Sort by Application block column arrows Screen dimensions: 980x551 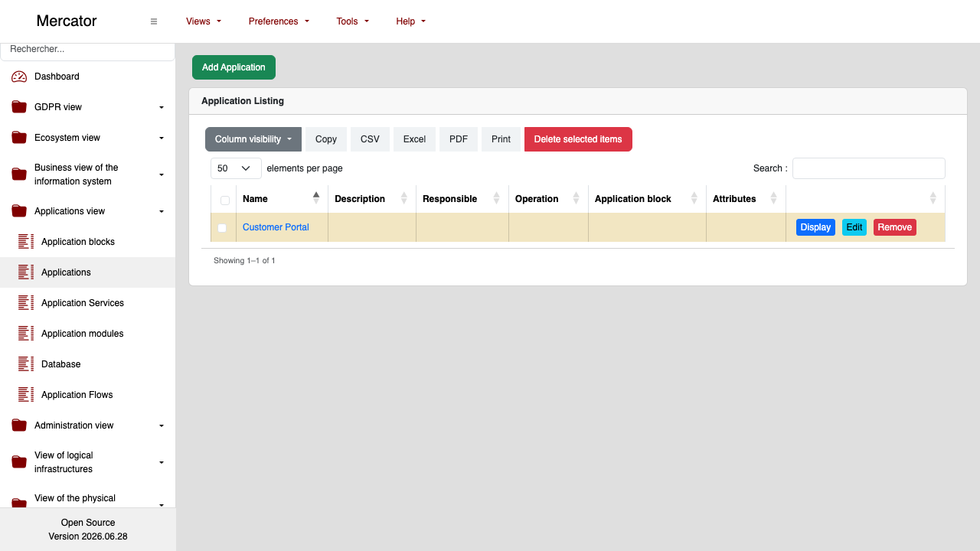[x=694, y=198]
